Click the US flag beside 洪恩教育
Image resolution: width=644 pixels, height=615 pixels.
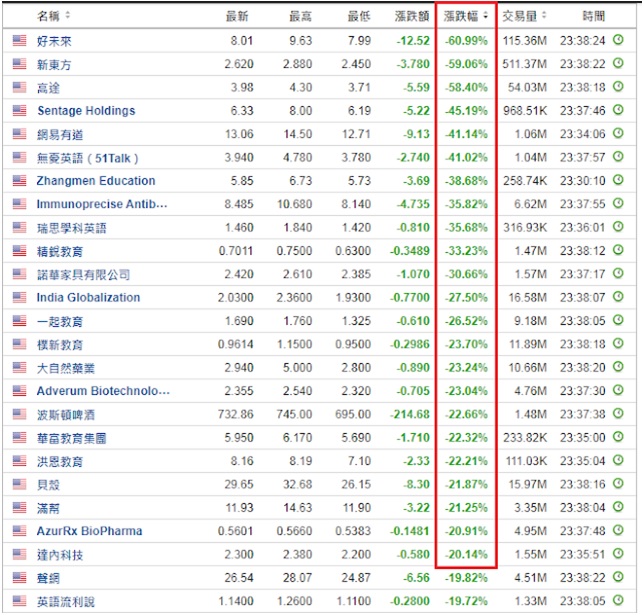tap(19, 461)
